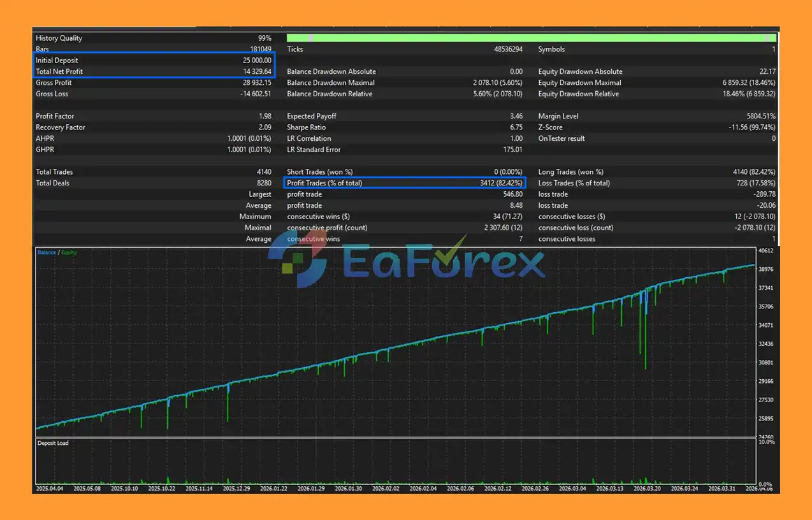Image resolution: width=812 pixels, height=520 pixels.
Task: Select maximum consecutive wins value '34 (71.27)'
Action: coord(508,217)
